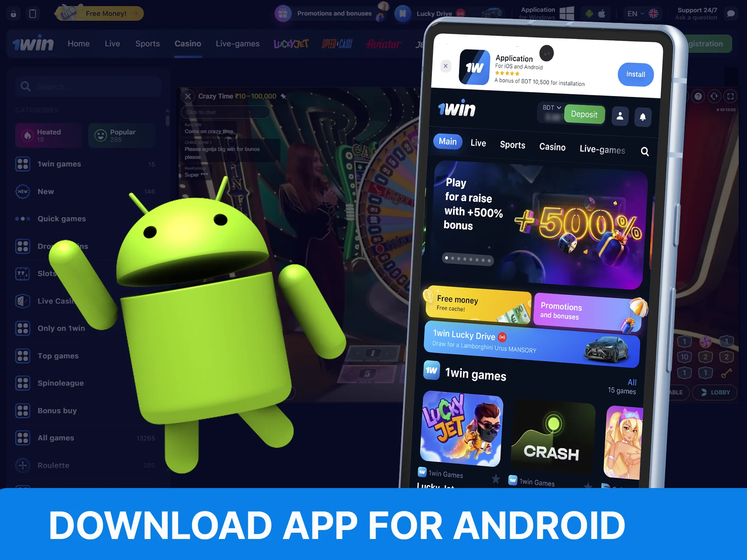Viewport: 747px width, 560px height.
Task: Click the user profile icon
Action: 620,115
